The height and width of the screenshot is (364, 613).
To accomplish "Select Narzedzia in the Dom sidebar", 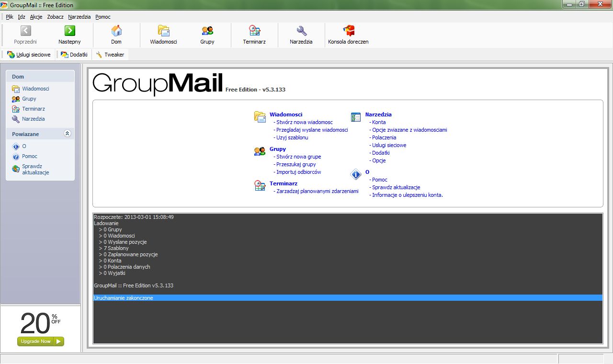I will [29, 119].
